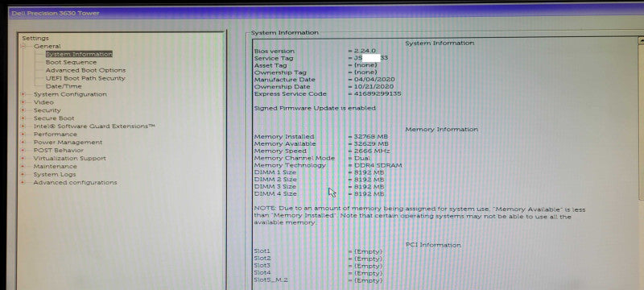Expand the Maintenance node
Image resolution: width=644 pixels, height=290 pixels.
[23, 167]
